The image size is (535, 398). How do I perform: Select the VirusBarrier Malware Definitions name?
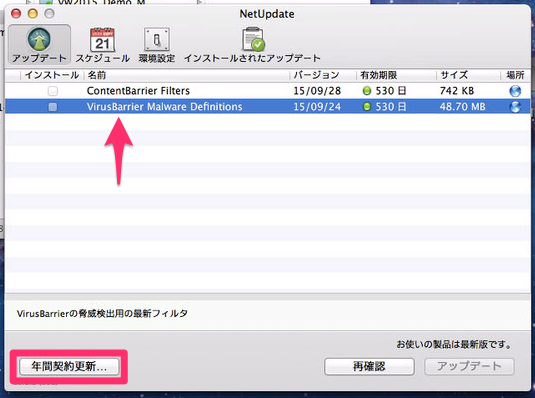point(164,107)
